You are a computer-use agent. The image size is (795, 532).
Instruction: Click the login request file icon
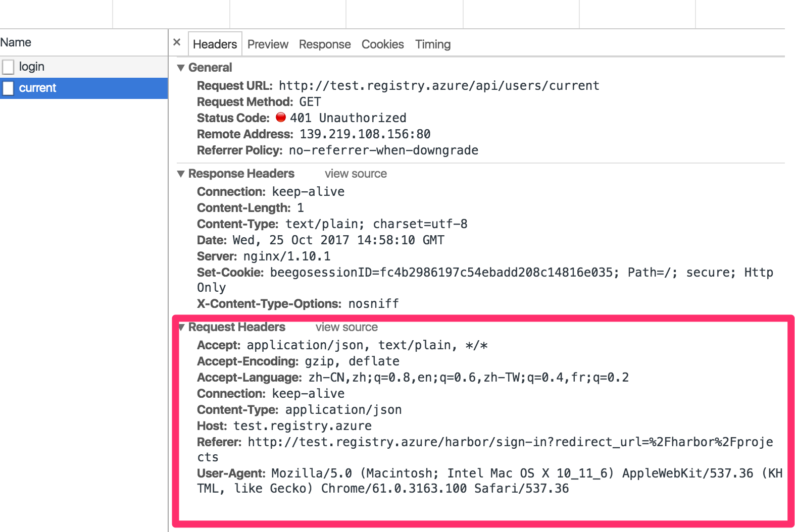point(8,67)
